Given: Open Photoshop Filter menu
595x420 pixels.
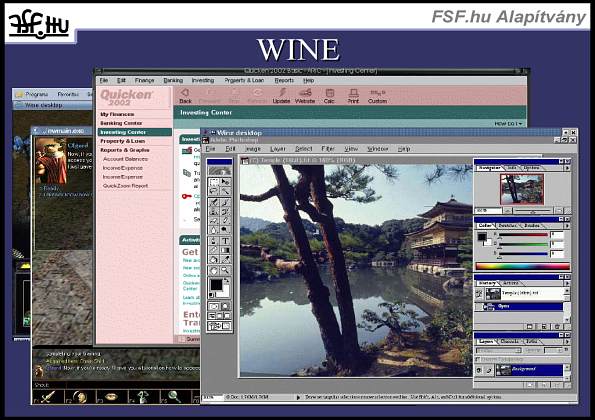Looking at the screenshot, I should 328,149.
